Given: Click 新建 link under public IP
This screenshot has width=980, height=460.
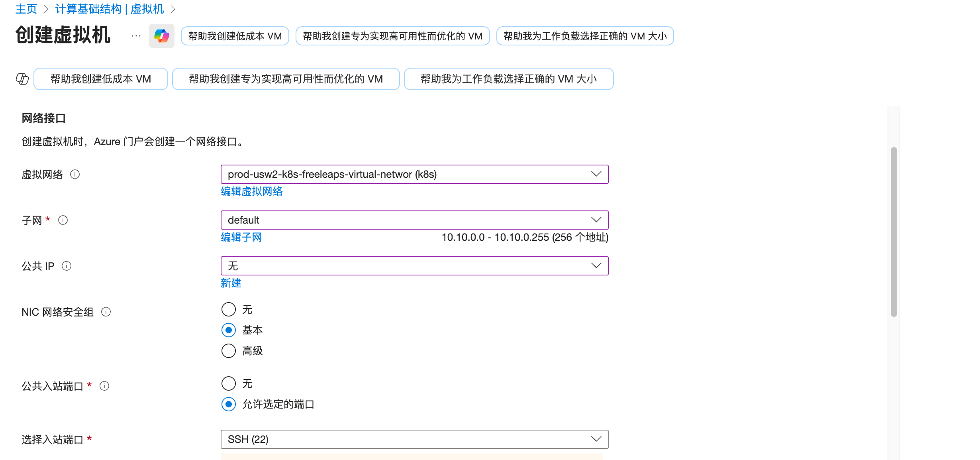Looking at the screenshot, I should [x=231, y=283].
